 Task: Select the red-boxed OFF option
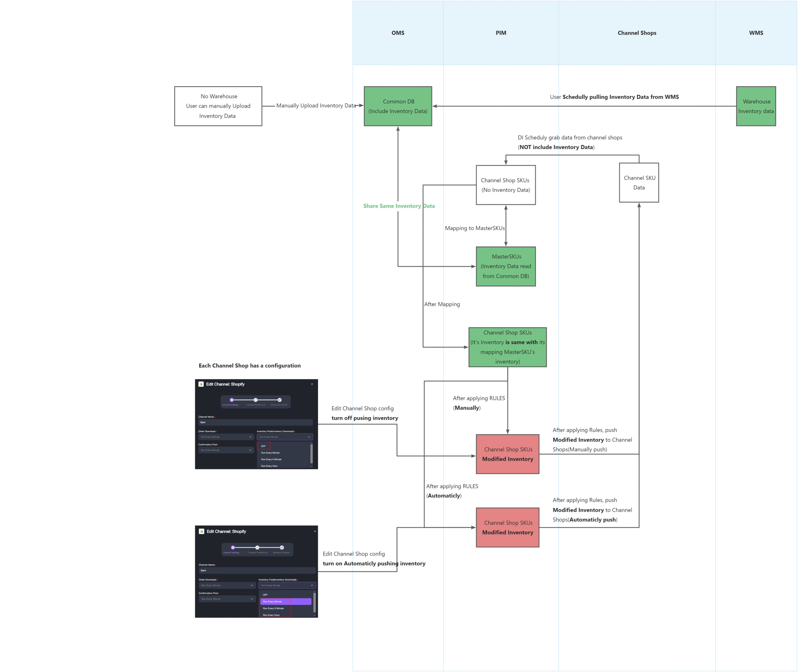point(263,446)
